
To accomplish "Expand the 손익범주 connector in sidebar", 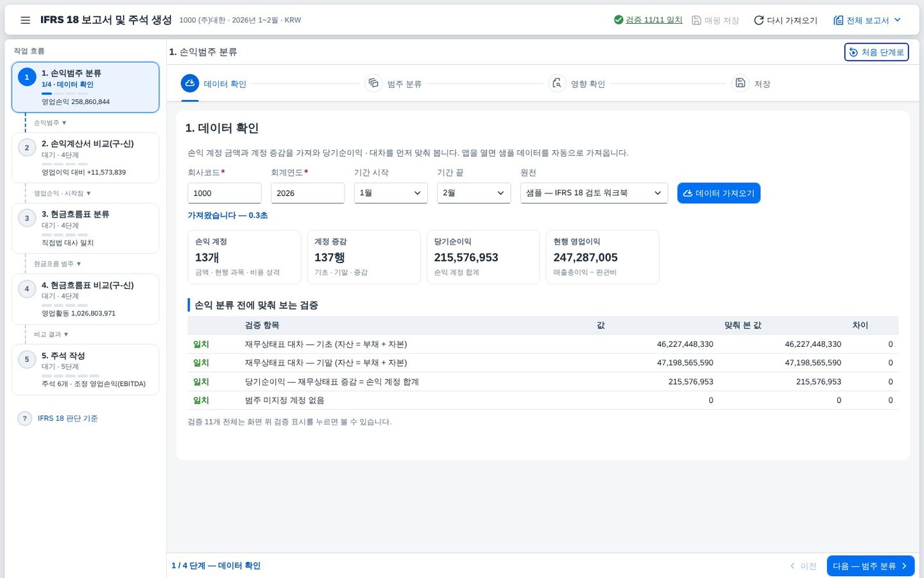I will (x=50, y=123).
